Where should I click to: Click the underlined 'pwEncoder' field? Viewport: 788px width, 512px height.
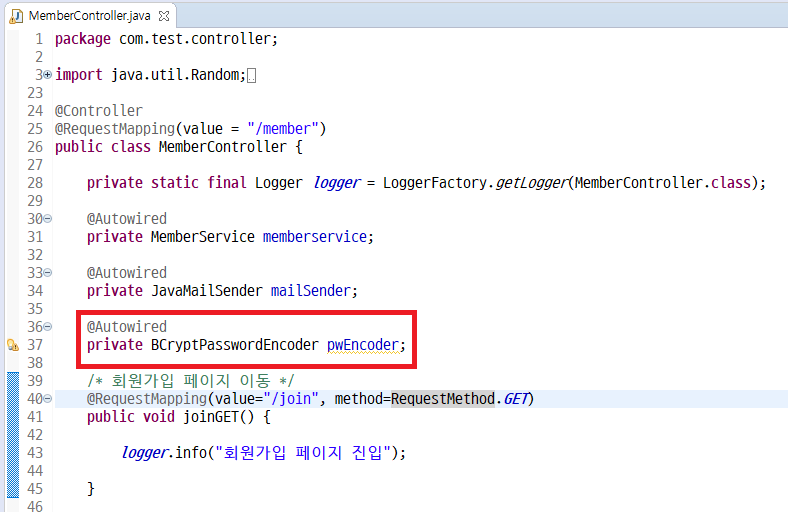pyautogui.click(x=363, y=345)
